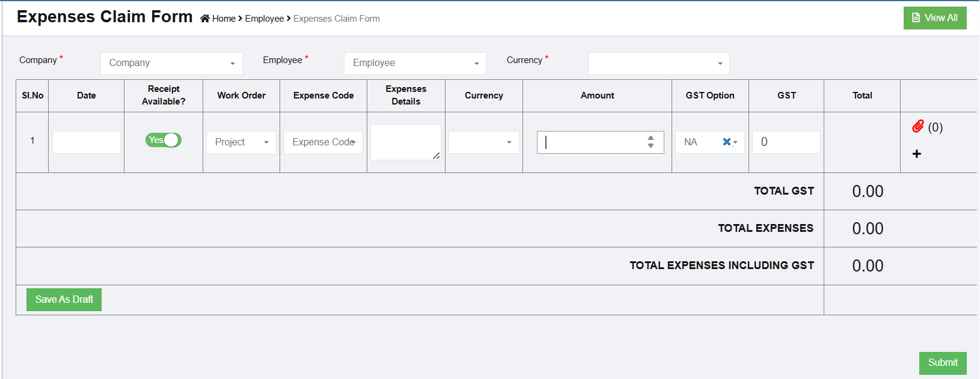
Task: Click the TOTAL GST label
Action: 784,191
